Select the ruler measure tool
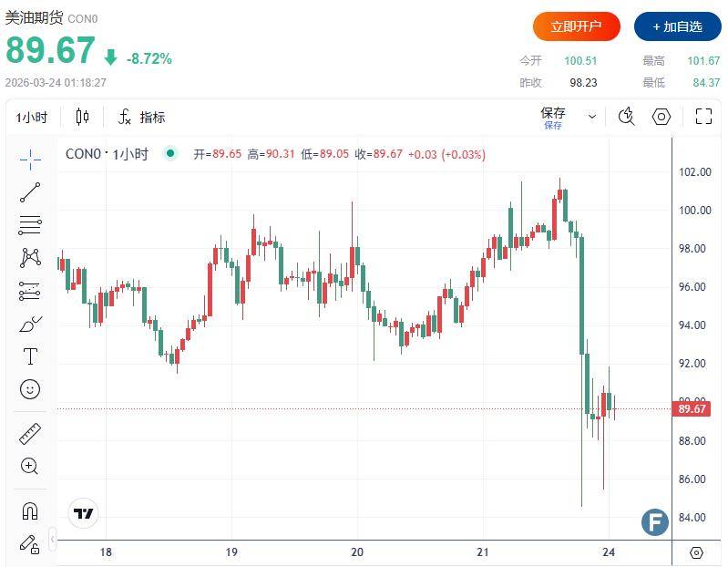This screenshot has width=728, height=567. pos(30,433)
